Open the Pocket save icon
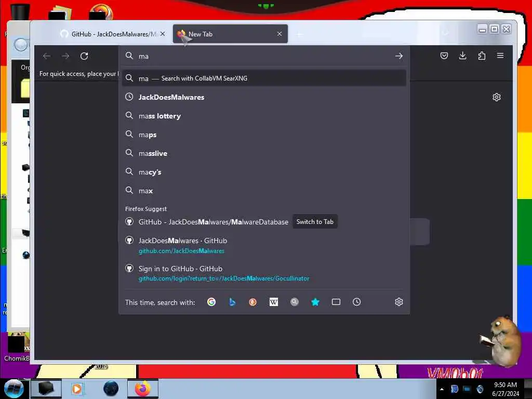The image size is (532, 399). pos(444,56)
